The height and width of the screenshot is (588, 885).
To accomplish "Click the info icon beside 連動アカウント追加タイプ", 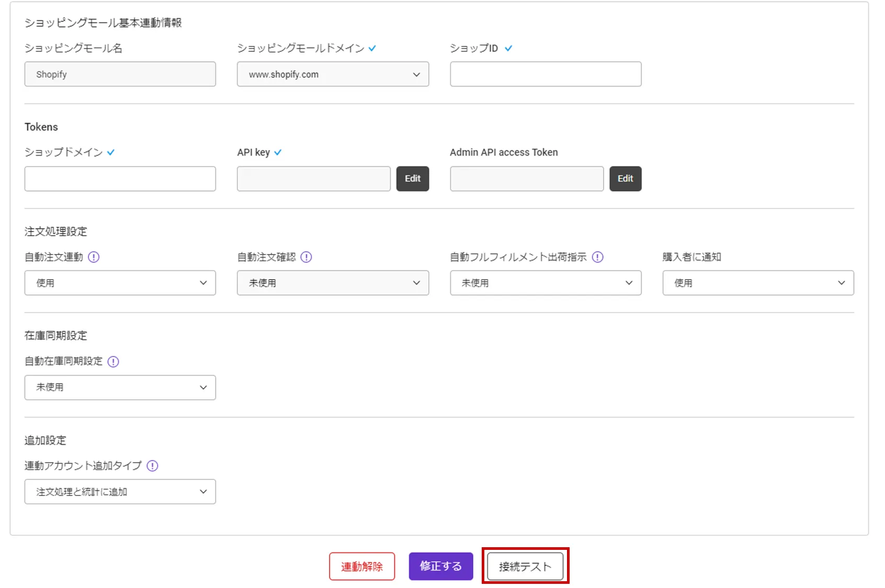I will (x=152, y=466).
